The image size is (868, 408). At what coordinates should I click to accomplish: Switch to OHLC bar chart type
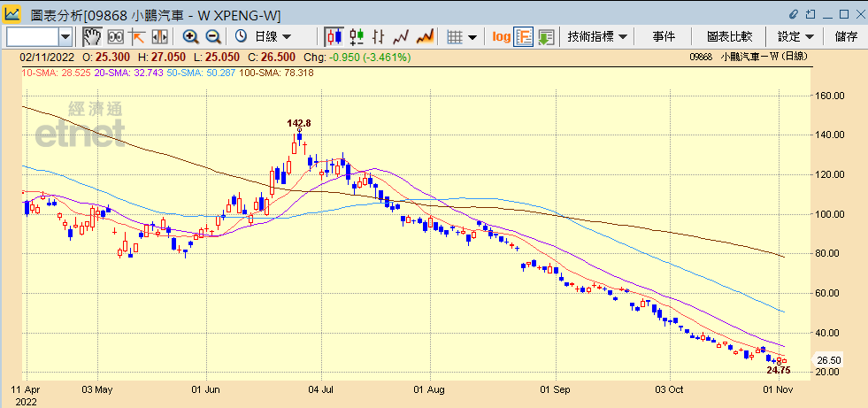coord(379,37)
